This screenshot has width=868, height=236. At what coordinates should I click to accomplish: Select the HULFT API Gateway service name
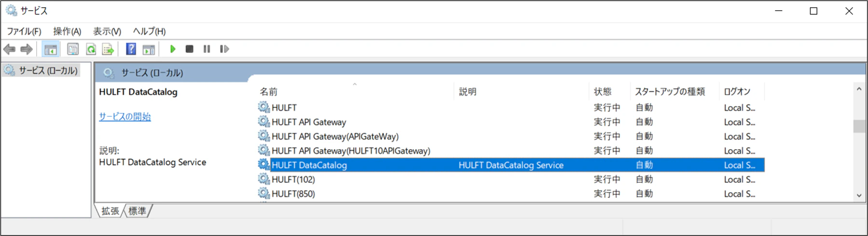point(309,122)
